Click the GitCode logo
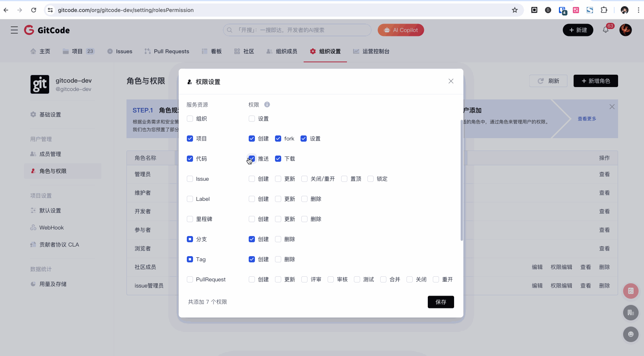644x356 pixels. 47,30
